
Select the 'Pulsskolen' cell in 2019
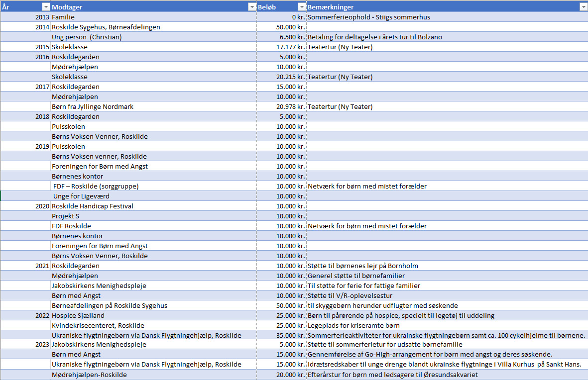tap(153, 146)
